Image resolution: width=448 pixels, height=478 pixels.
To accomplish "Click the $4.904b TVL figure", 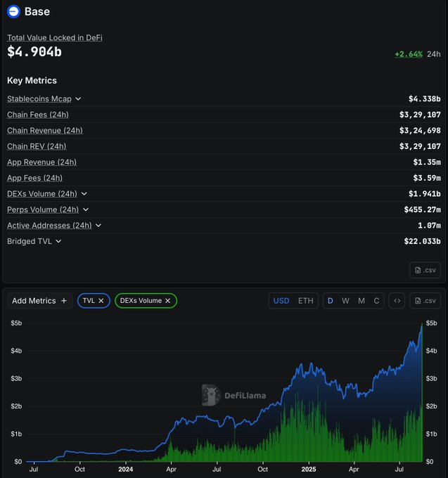I will coord(34,51).
